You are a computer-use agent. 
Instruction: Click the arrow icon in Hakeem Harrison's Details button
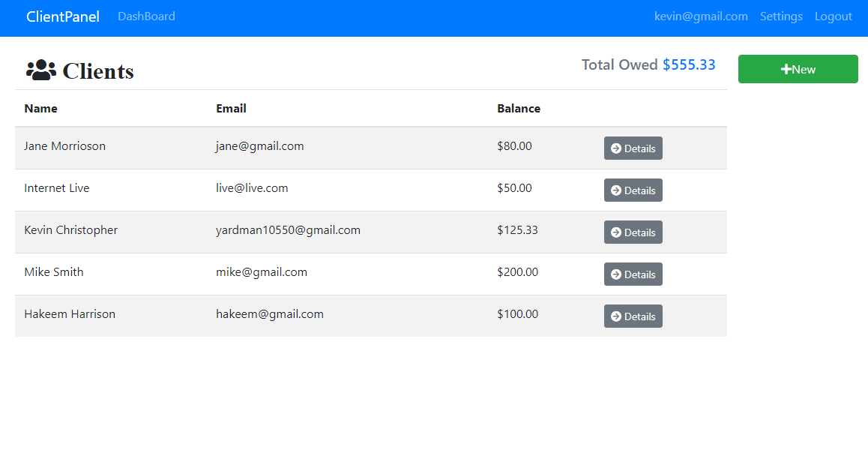[616, 316]
